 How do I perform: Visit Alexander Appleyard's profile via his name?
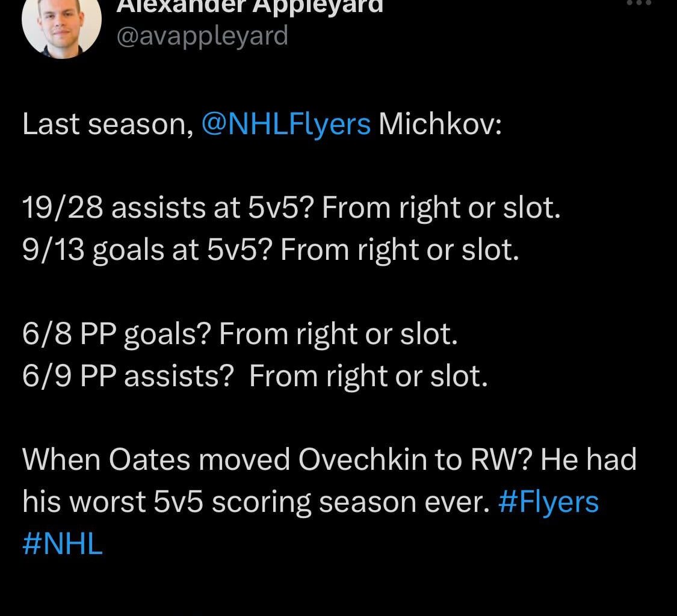[x=249, y=5]
